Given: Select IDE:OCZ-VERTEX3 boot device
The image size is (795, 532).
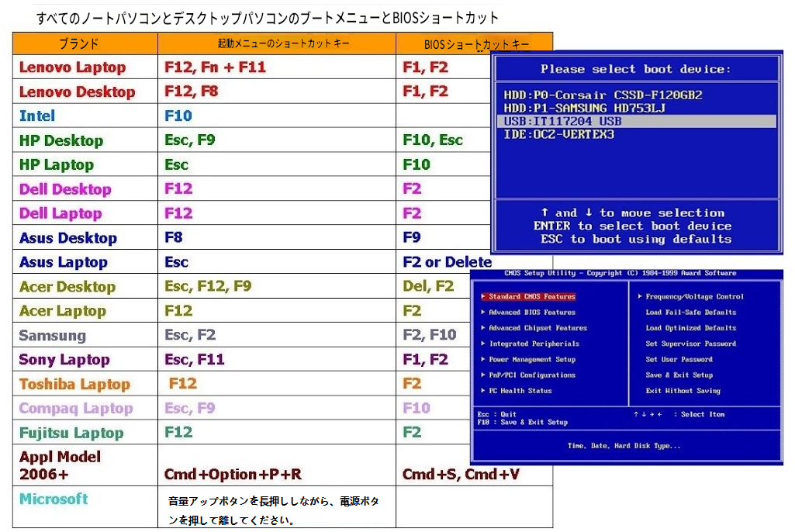Looking at the screenshot, I should pyautogui.click(x=558, y=134).
